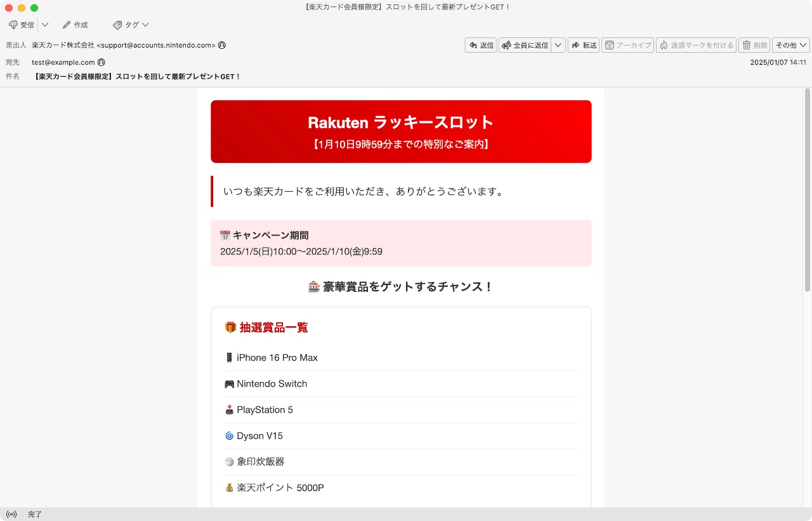Click the 作成 (Compose) button
The height and width of the screenshot is (521, 812).
pos(75,25)
